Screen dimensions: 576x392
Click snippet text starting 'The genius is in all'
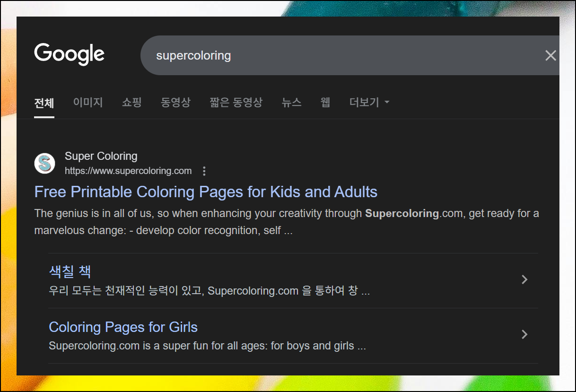287,222
